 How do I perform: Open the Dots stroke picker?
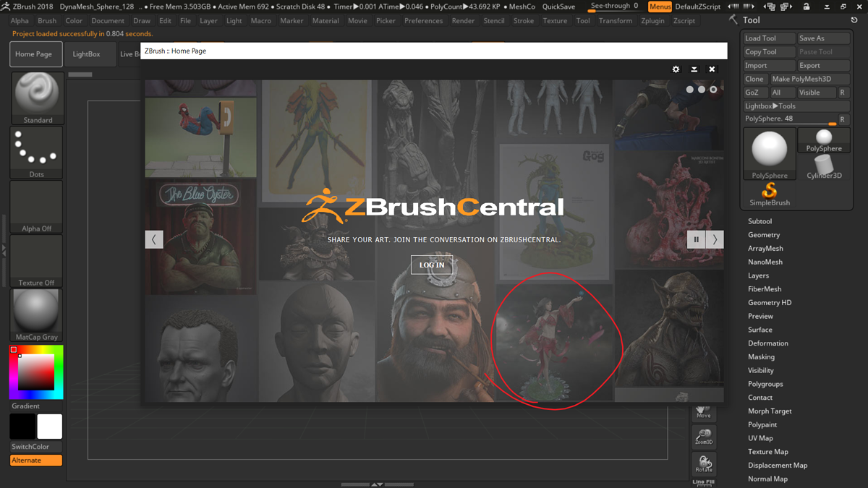[36, 153]
